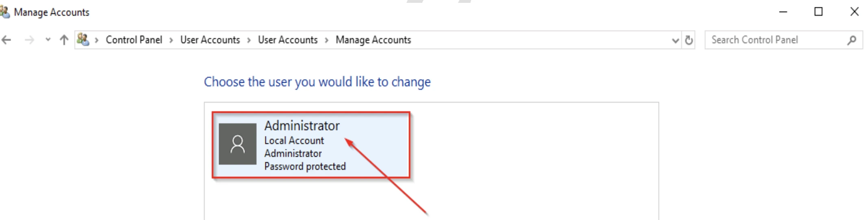
Task: Expand chevron after Control Panel breadcrumb
Action: coord(171,40)
